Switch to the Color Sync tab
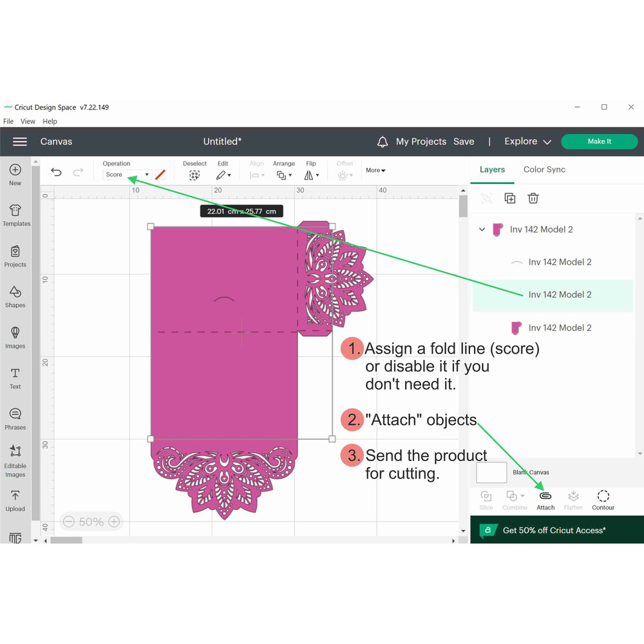 click(544, 169)
